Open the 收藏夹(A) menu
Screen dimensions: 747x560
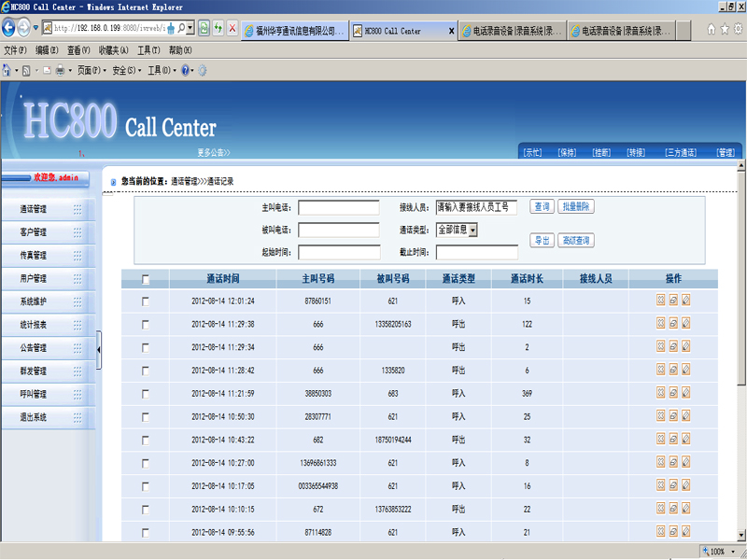tap(113, 50)
